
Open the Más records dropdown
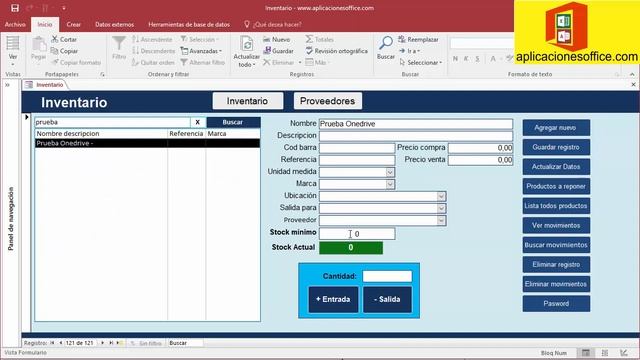pyautogui.click(x=317, y=62)
